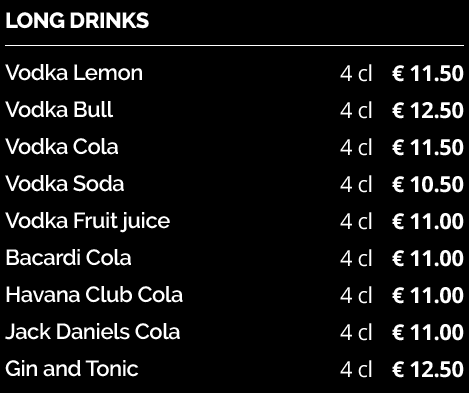Select Havana Club Cola
The image size is (469, 393).
click(x=94, y=295)
